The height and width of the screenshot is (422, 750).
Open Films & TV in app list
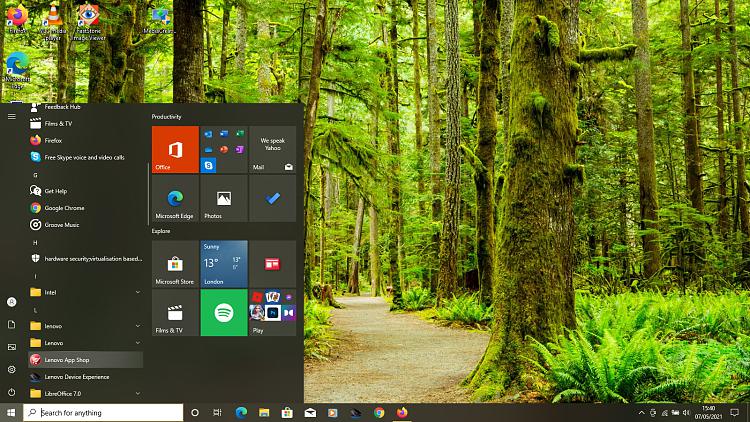point(86,123)
